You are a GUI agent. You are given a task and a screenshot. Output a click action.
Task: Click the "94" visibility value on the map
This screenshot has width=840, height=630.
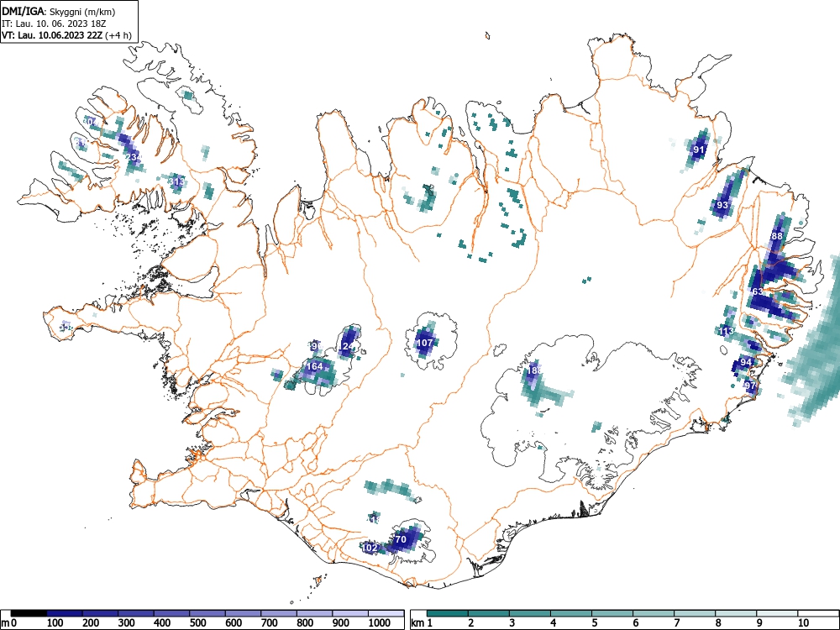point(746,362)
